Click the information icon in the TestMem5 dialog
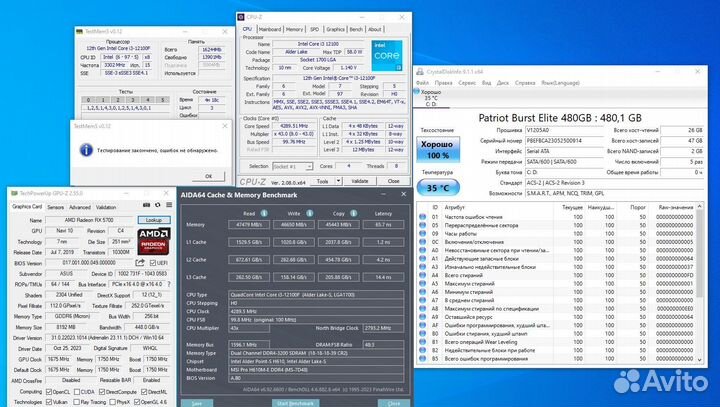The image size is (720, 407). (x=86, y=150)
